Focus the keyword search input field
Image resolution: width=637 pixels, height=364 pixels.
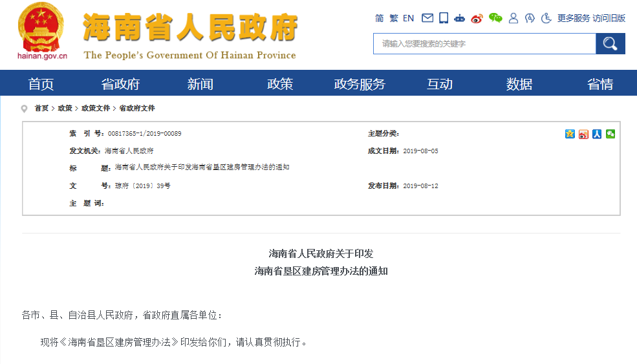[x=484, y=44]
